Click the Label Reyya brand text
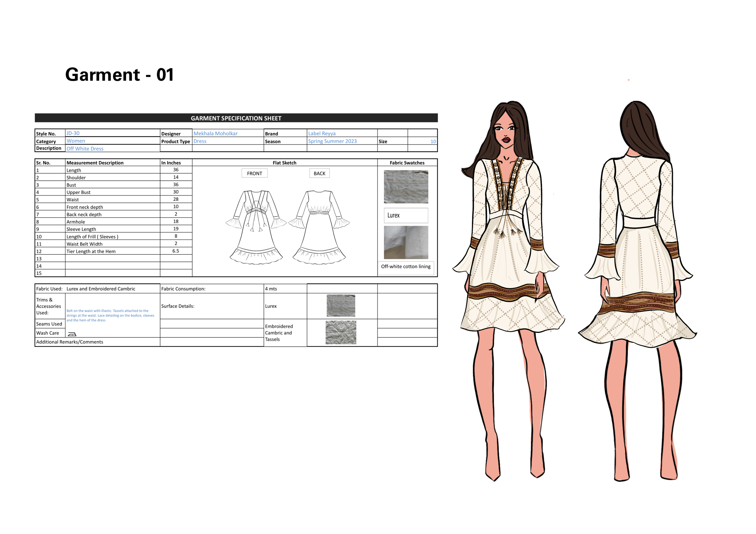The width and height of the screenshot is (756, 534). pyautogui.click(x=321, y=133)
